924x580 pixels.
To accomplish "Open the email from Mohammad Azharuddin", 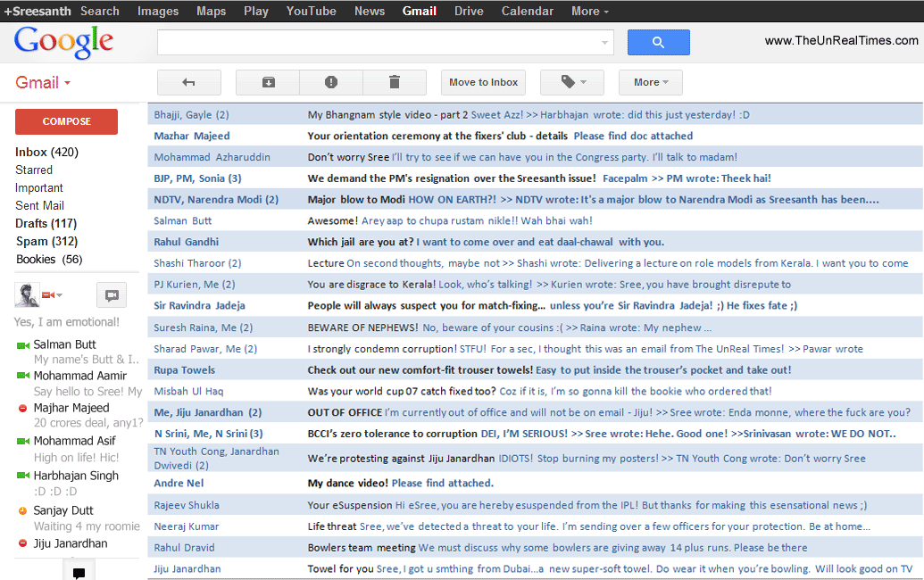I will [535, 157].
